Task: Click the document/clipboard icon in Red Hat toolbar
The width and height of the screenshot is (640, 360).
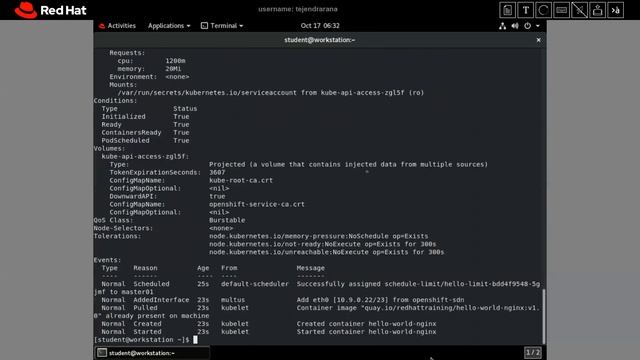Action: click(507, 10)
